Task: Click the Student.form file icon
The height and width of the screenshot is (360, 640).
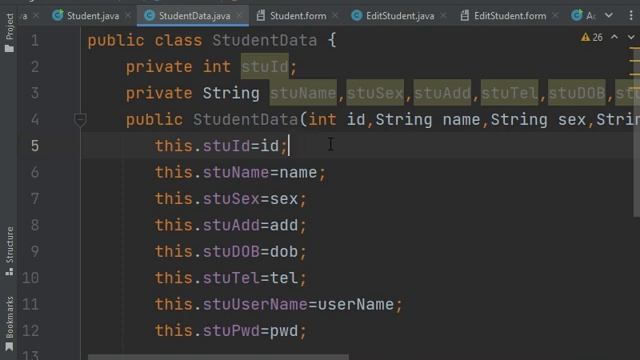Action: (x=260, y=16)
